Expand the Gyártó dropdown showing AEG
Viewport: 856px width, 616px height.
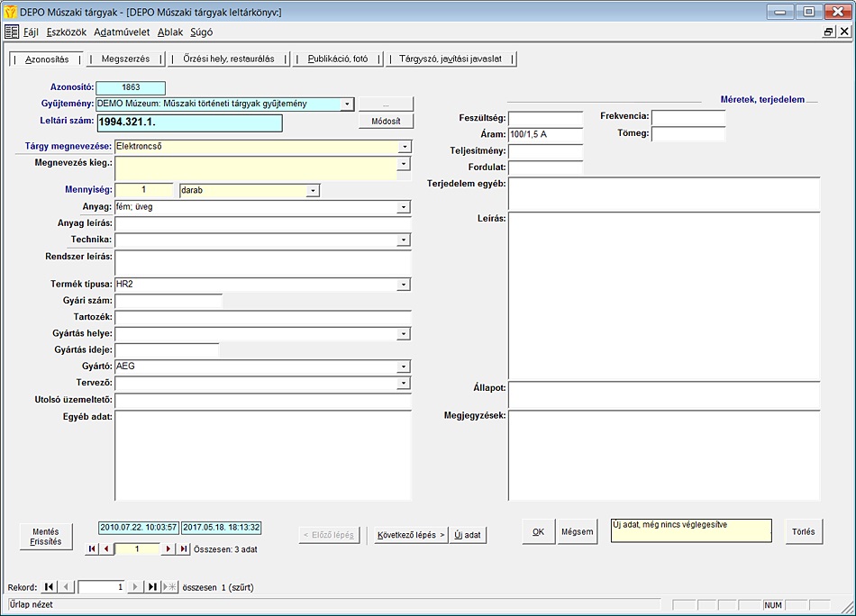click(x=405, y=367)
